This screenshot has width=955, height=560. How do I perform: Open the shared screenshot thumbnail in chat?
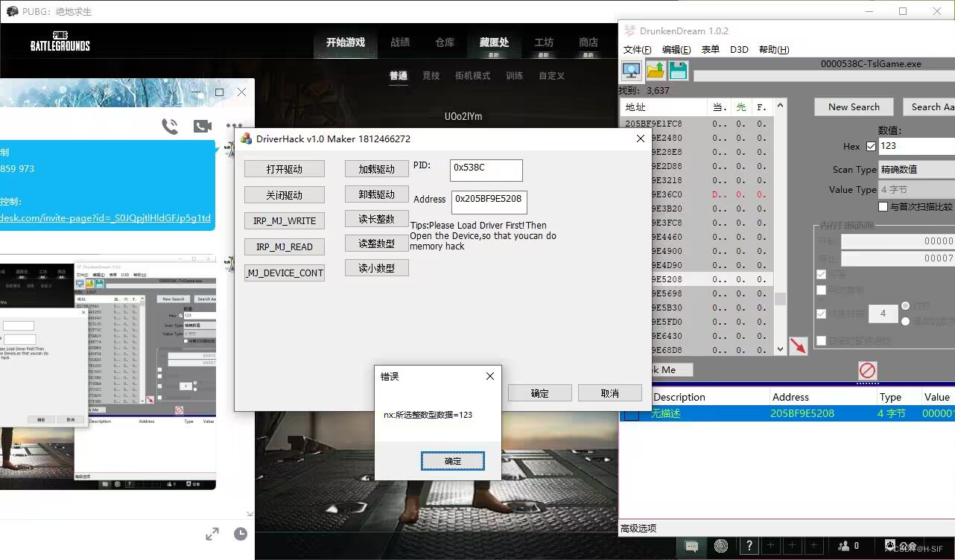point(108,372)
